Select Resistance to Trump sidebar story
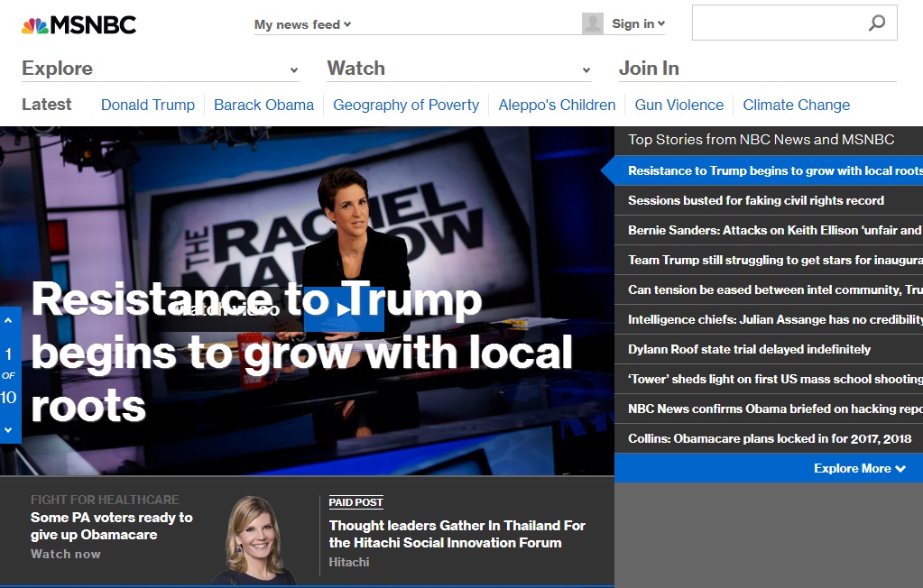The image size is (923, 588). (769, 170)
